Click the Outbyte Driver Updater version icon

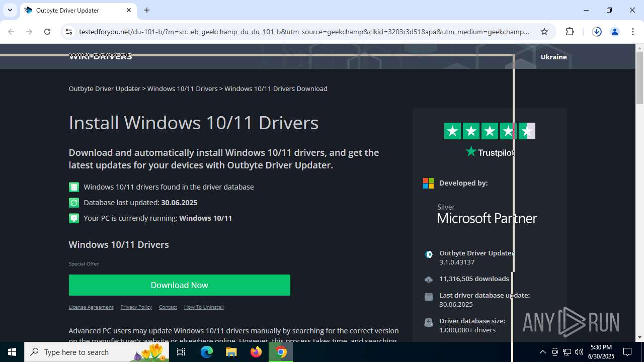pyautogui.click(x=429, y=254)
